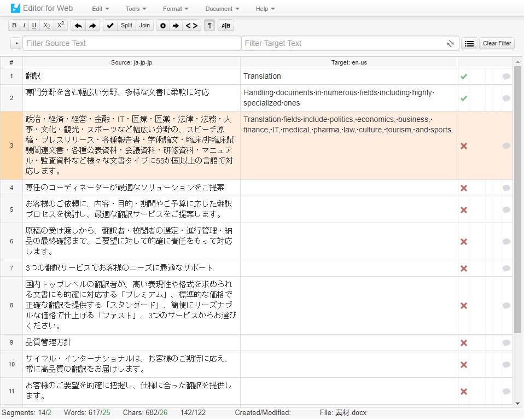
Task: Open the filter list view icon
Action: pyautogui.click(x=469, y=43)
